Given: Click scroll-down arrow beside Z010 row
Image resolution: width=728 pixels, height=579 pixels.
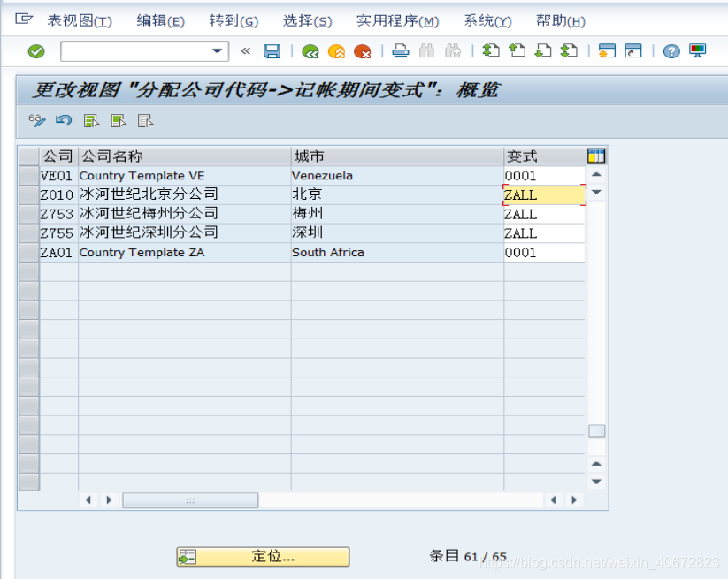Looking at the screenshot, I should [x=596, y=192].
